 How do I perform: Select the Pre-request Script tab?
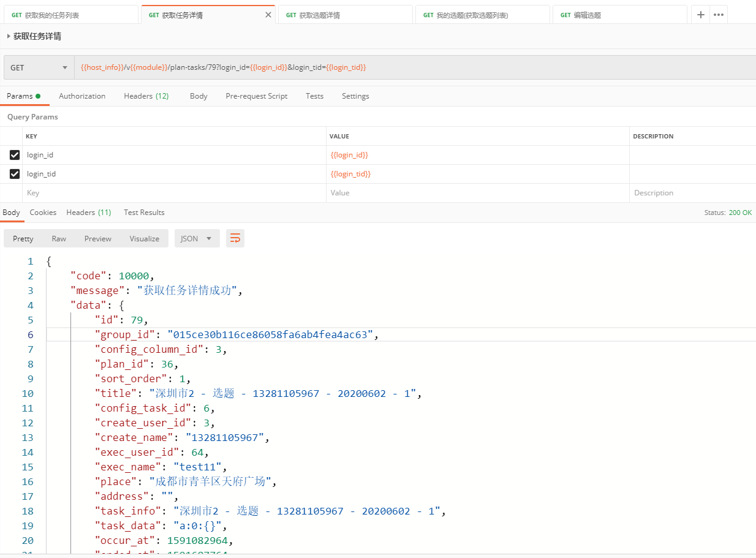point(256,96)
